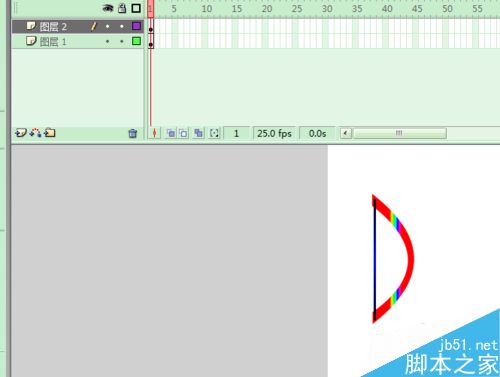
Task: Toggle visibility dot for 图层 2
Action: [x=107, y=26]
